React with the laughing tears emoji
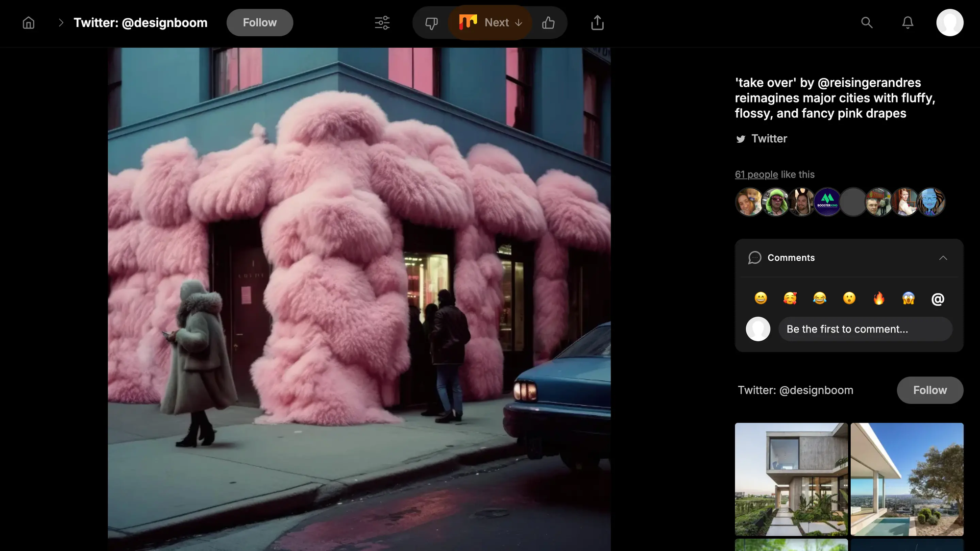The height and width of the screenshot is (551, 980). (x=819, y=298)
